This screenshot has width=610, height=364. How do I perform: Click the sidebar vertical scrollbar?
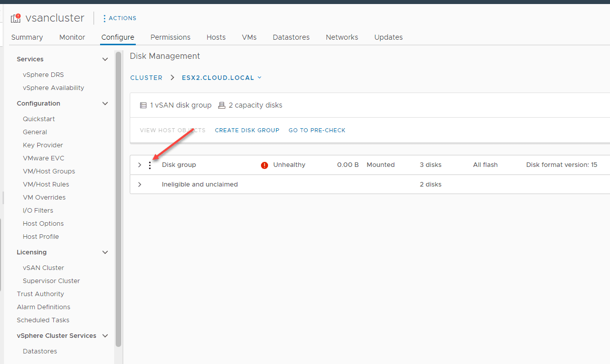[x=119, y=199]
